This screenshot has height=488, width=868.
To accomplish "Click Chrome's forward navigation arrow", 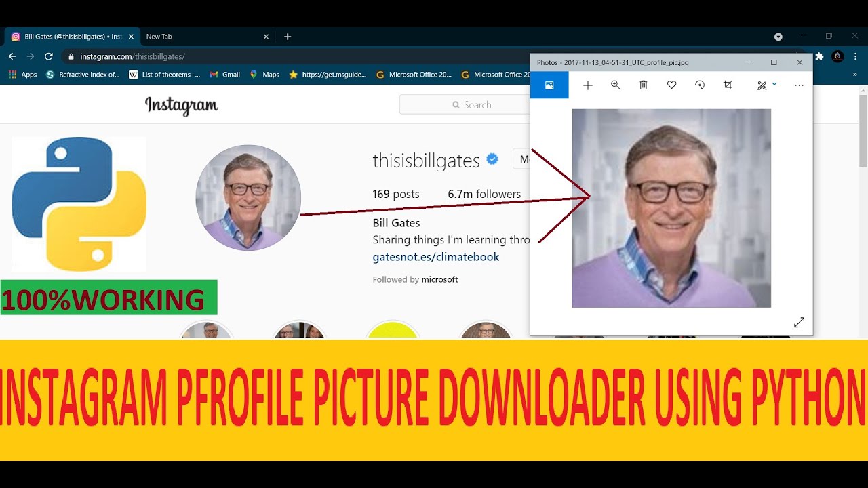I will [31, 56].
